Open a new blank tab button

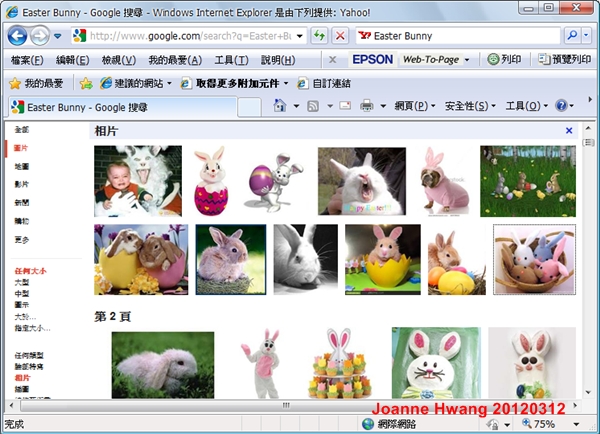(249, 107)
